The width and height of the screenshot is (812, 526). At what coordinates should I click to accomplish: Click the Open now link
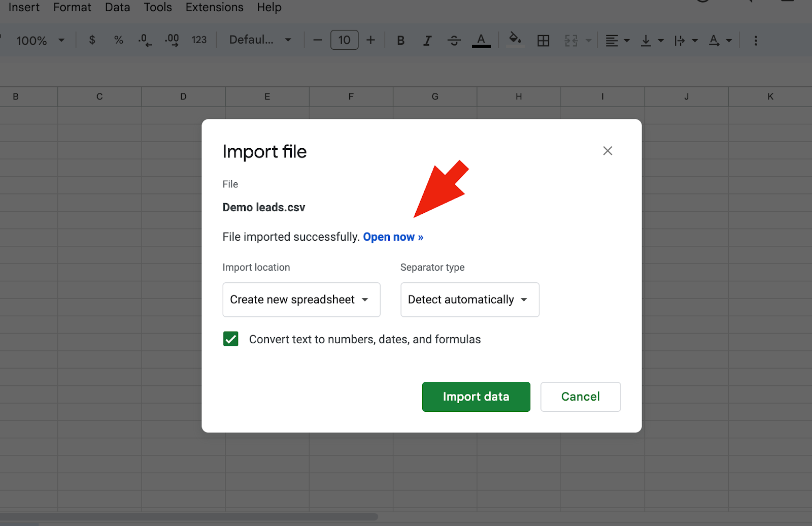pos(393,237)
